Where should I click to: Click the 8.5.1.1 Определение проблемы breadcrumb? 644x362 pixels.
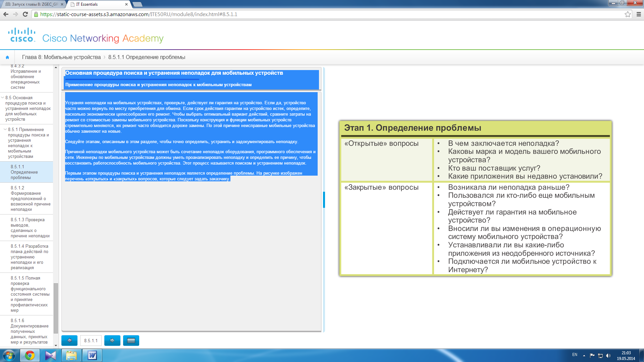(147, 57)
